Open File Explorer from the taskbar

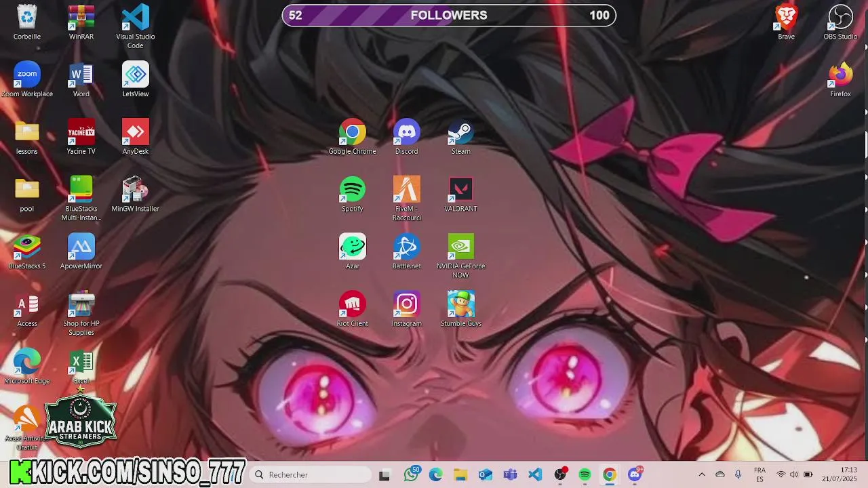(460, 474)
